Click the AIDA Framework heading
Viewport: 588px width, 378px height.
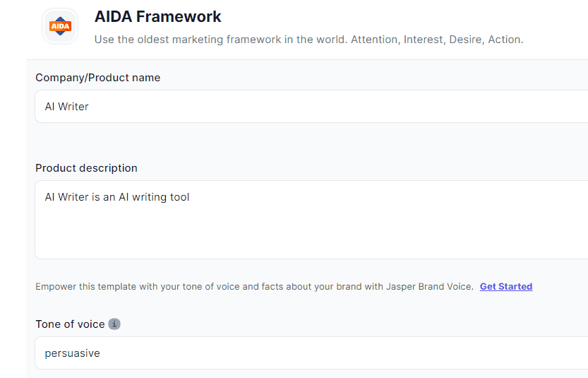pos(158,17)
